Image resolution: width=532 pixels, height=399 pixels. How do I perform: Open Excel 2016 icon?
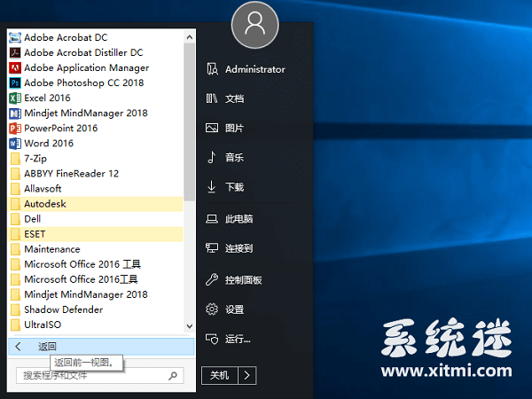[x=15, y=98]
